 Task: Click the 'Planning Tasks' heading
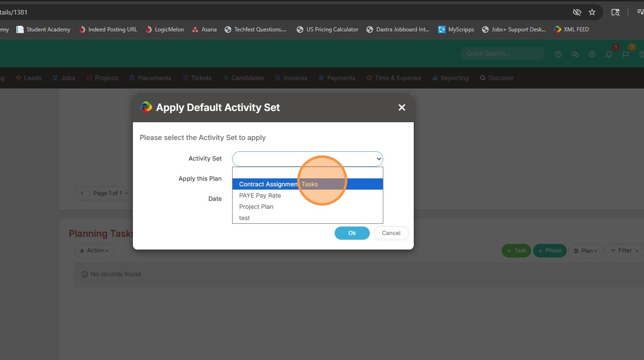[x=101, y=234]
